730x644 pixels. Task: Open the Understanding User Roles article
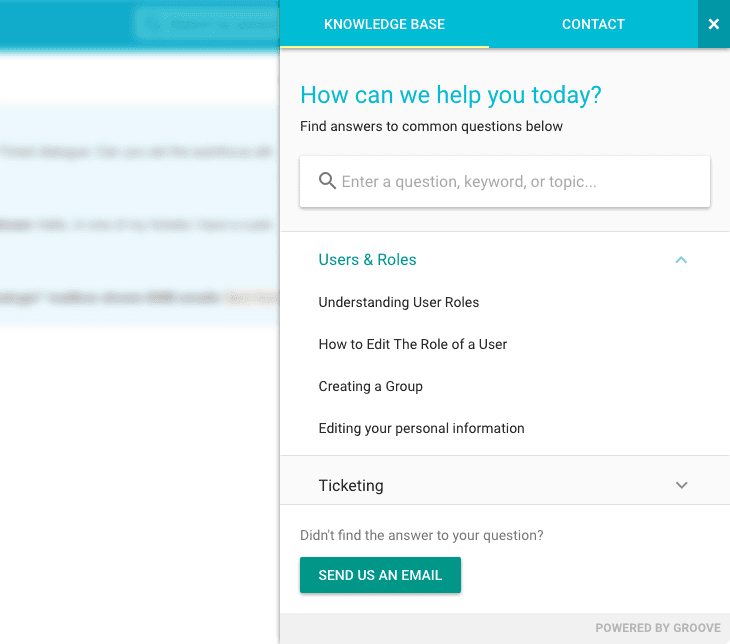tap(399, 302)
